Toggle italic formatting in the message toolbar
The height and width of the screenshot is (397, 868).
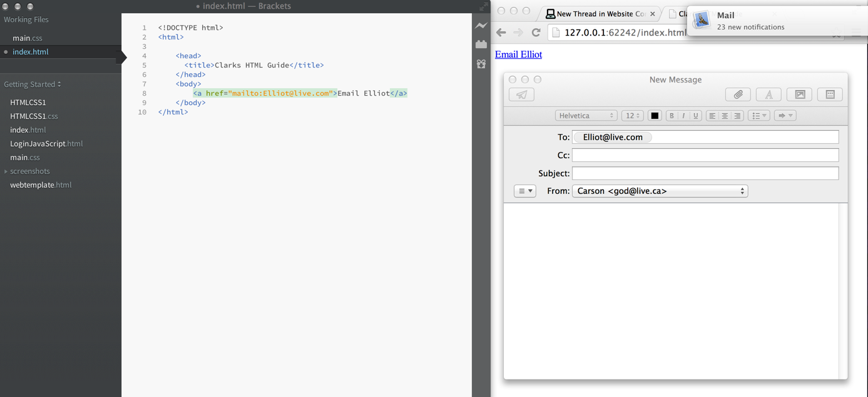[x=683, y=116]
